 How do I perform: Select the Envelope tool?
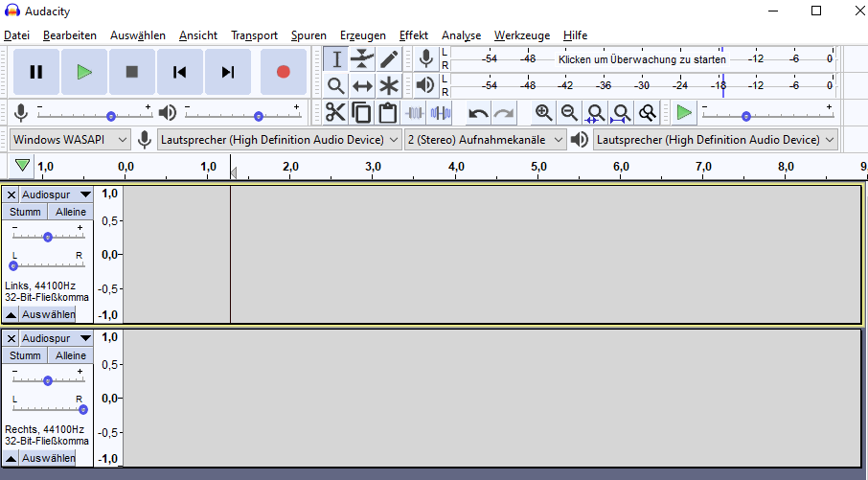pos(362,59)
